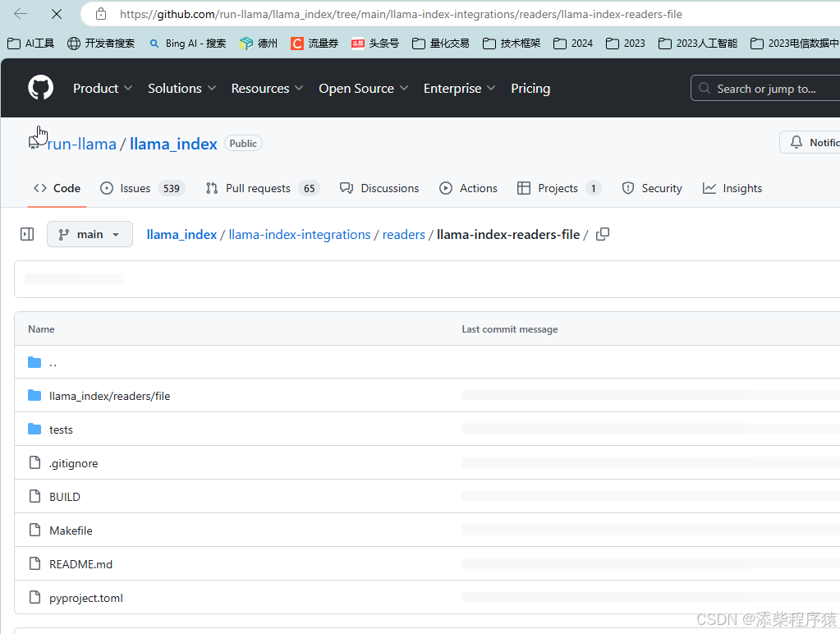The width and height of the screenshot is (840, 634).
Task: Open the Security tab
Action: (651, 188)
